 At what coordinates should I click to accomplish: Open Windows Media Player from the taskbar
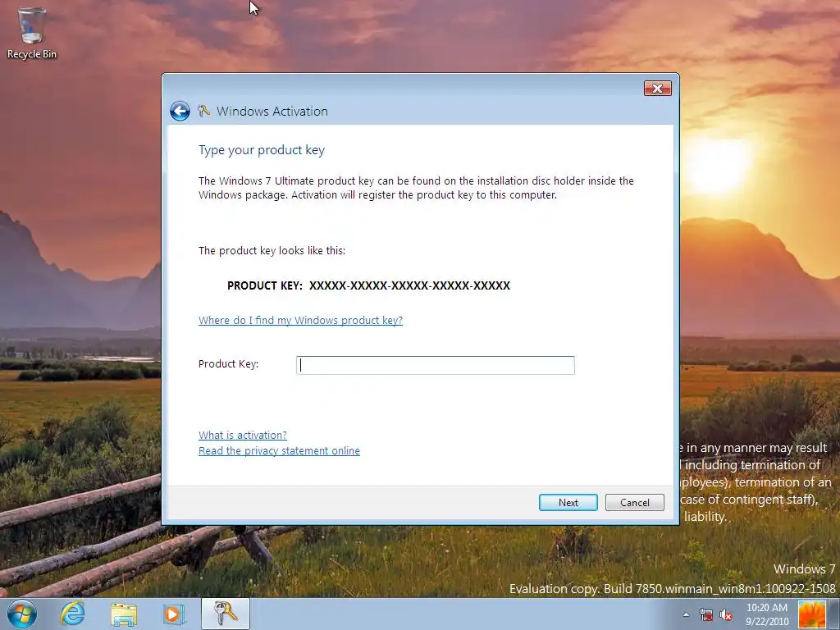coord(173,614)
